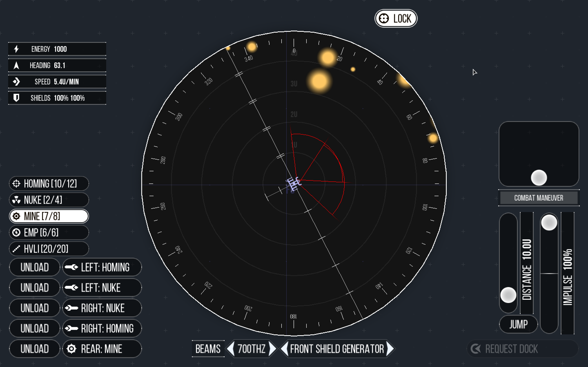Click the mine icon on MINE [7/8]

[16, 216]
